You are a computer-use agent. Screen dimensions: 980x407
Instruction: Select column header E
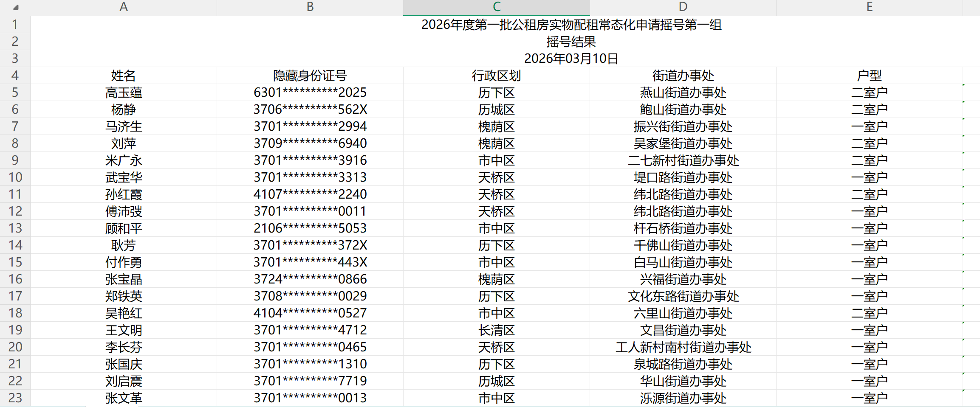(869, 7)
